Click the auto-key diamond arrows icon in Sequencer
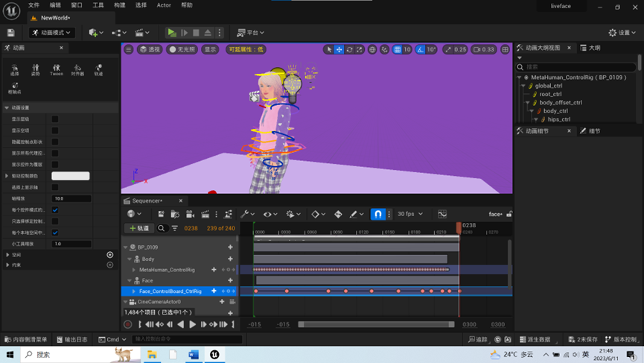Screen dimensions: 644x363 tap(338, 214)
